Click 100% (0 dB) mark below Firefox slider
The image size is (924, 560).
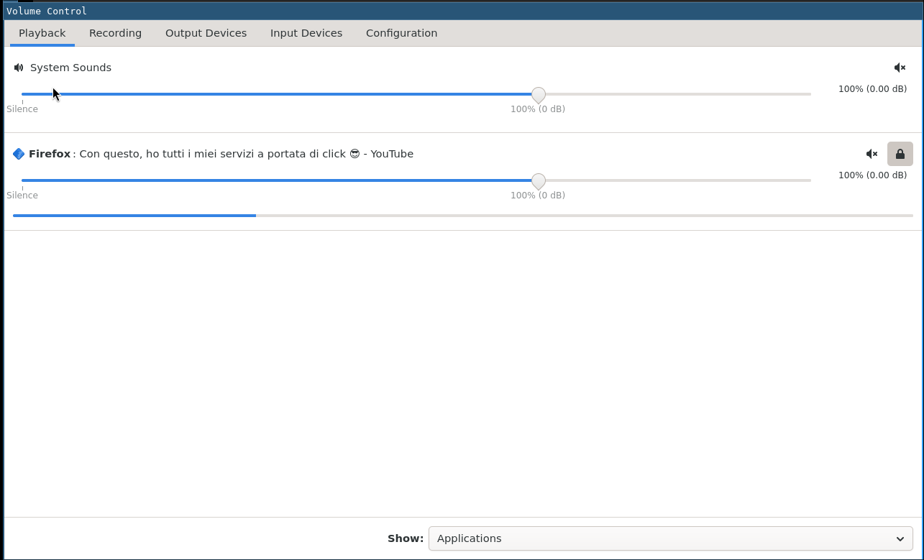[x=537, y=196]
